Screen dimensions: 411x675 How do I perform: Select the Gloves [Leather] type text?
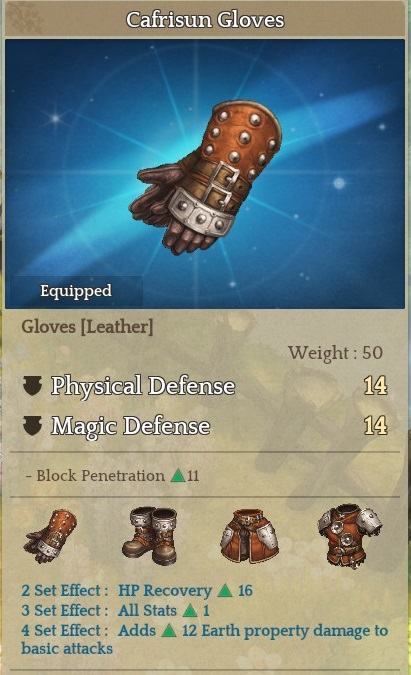click(x=87, y=327)
